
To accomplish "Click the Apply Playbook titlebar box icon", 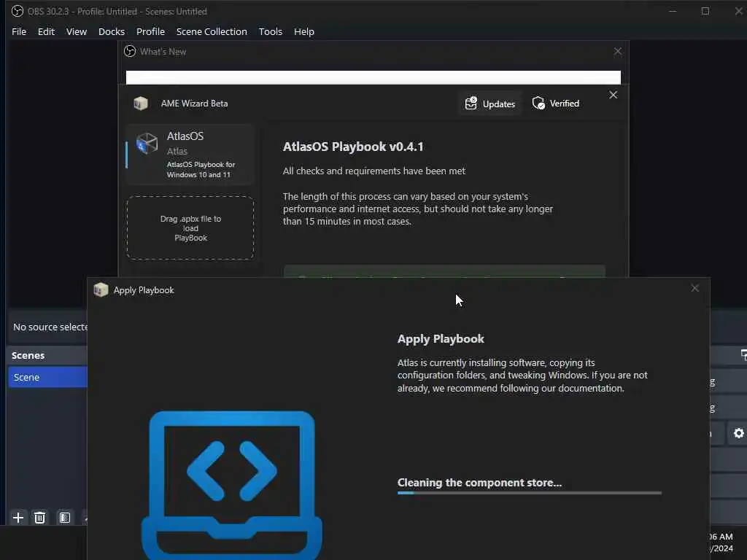I will coord(101,290).
